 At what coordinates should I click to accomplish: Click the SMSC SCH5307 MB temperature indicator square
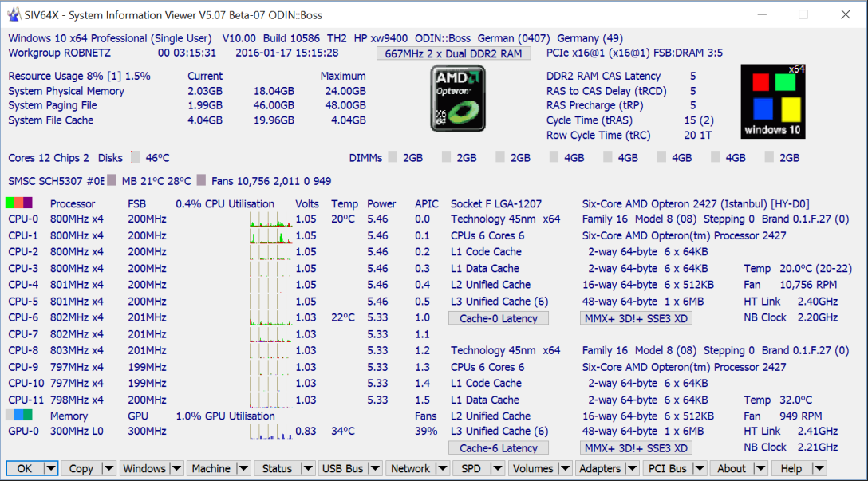pos(111,180)
